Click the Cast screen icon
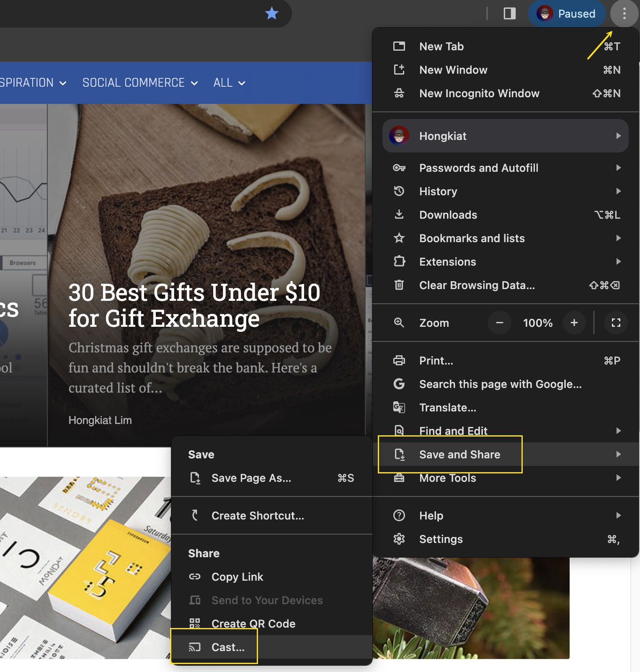 (x=195, y=647)
